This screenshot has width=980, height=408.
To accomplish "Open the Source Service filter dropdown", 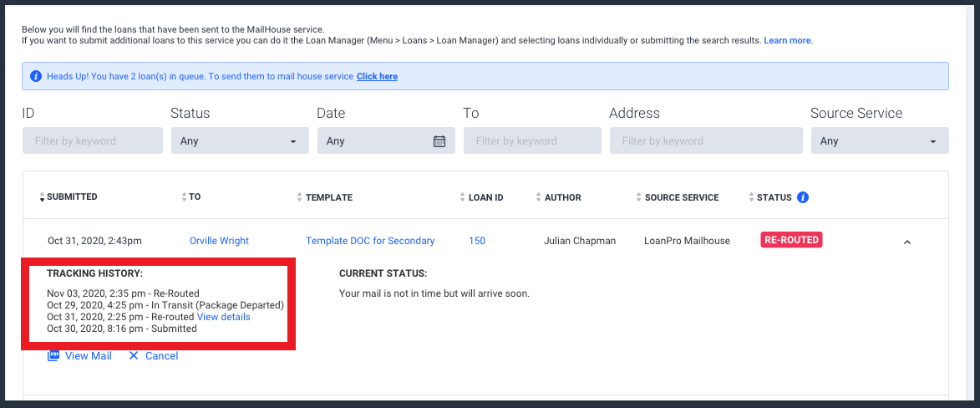I will pos(880,140).
